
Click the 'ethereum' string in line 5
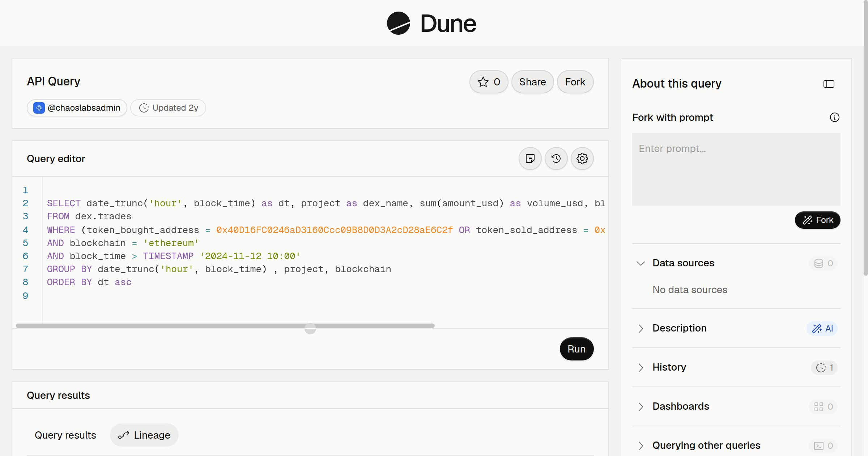coord(171,243)
